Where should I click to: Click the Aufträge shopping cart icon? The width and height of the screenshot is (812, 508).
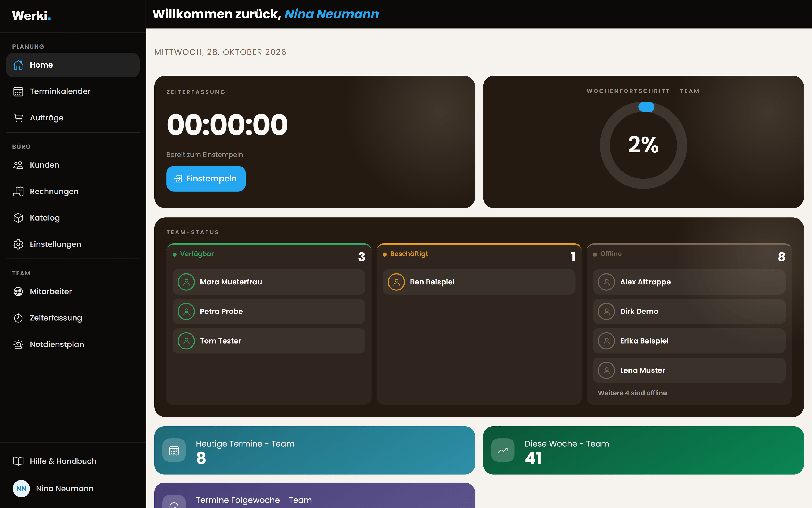pyautogui.click(x=18, y=118)
